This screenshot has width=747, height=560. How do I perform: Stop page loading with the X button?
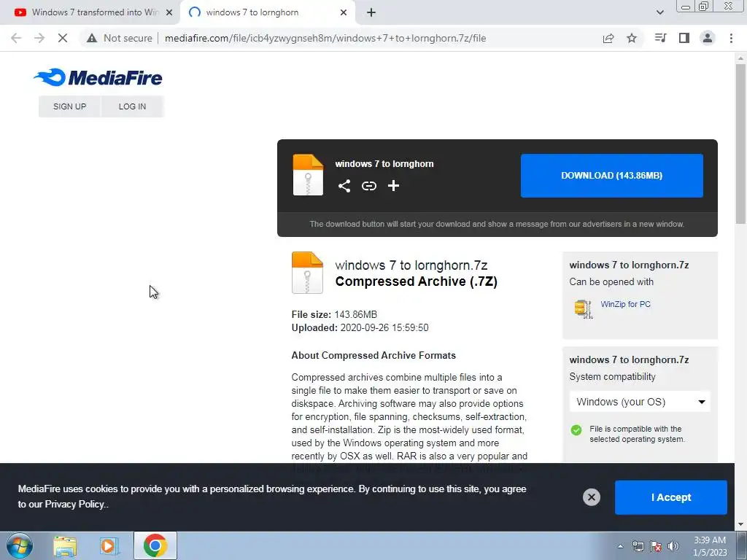coord(63,38)
